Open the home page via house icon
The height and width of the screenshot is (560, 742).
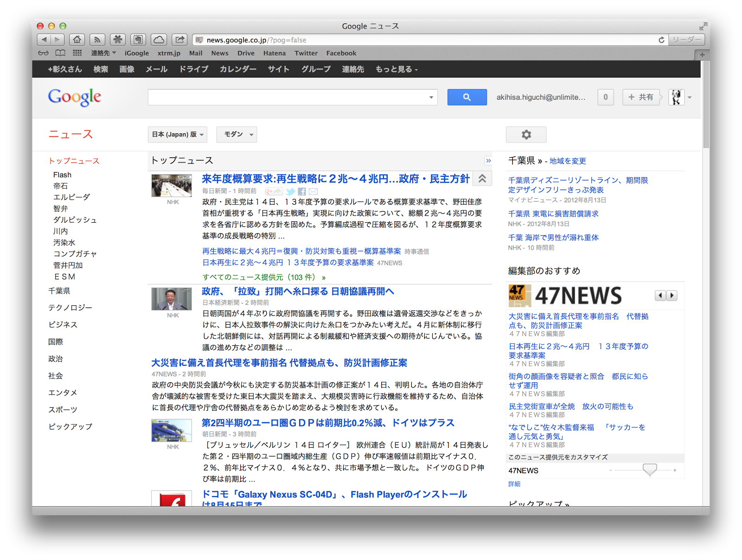(x=77, y=40)
